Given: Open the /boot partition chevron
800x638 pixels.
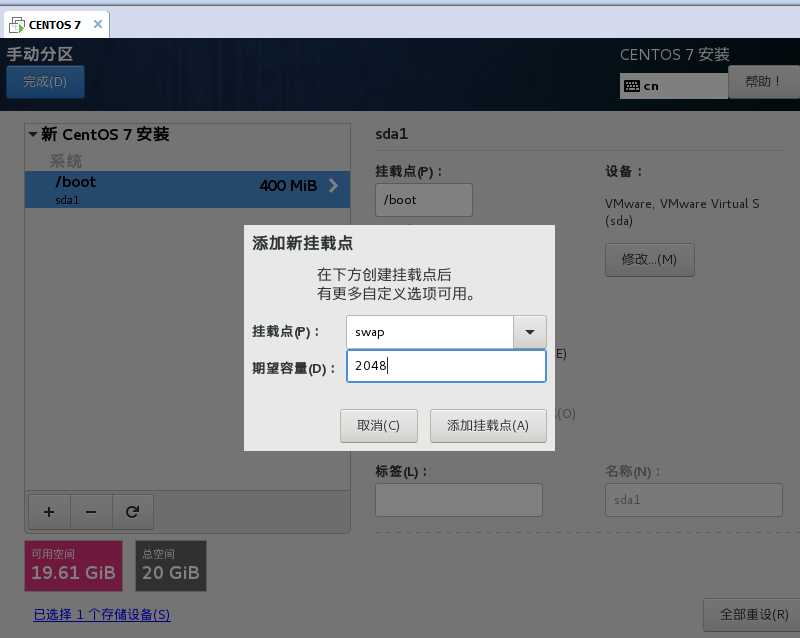Looking at the screenshot, I should click(333, 185).
